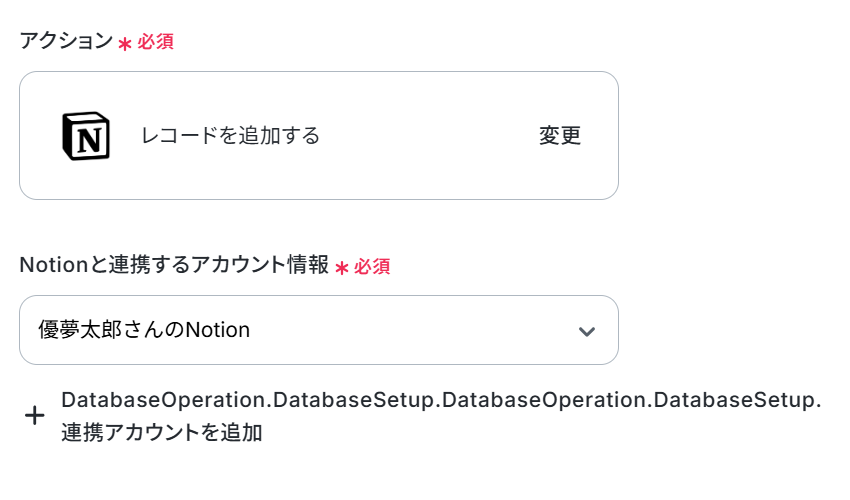Click the 変更 button
The image size is (850, 500).
[560, 136]
